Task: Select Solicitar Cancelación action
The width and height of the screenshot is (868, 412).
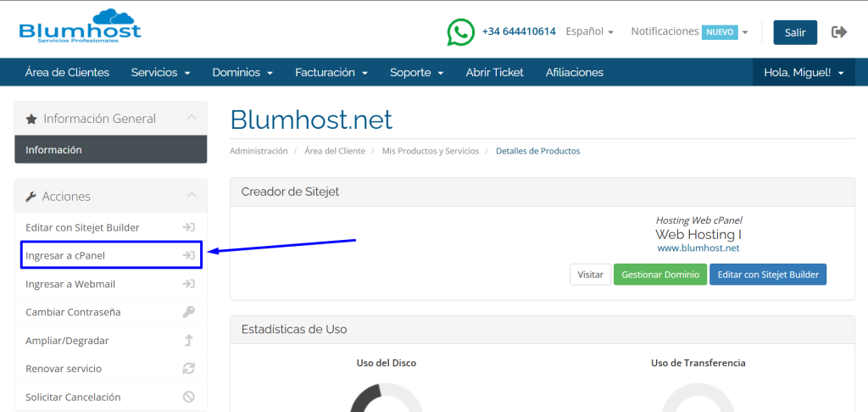Action: 111,397
